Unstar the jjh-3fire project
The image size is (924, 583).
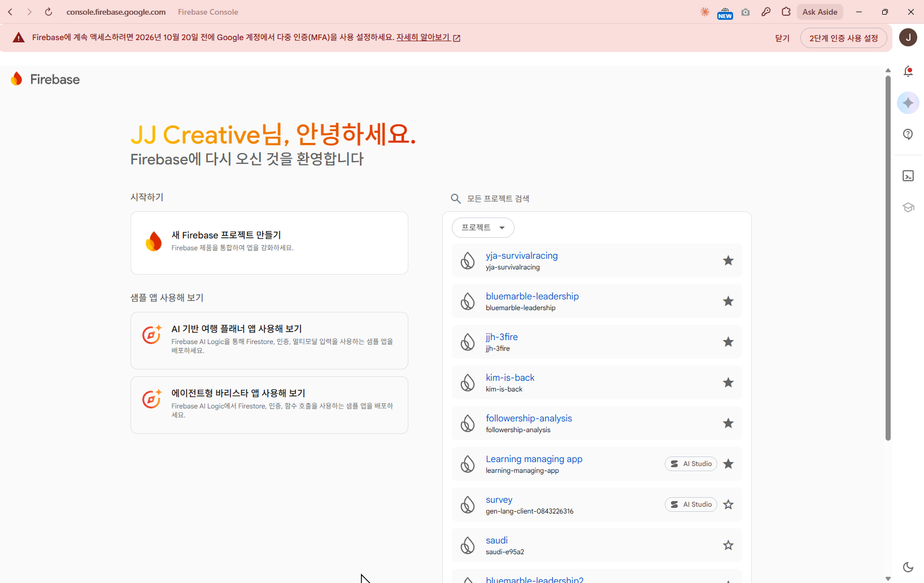click(729, 342)
